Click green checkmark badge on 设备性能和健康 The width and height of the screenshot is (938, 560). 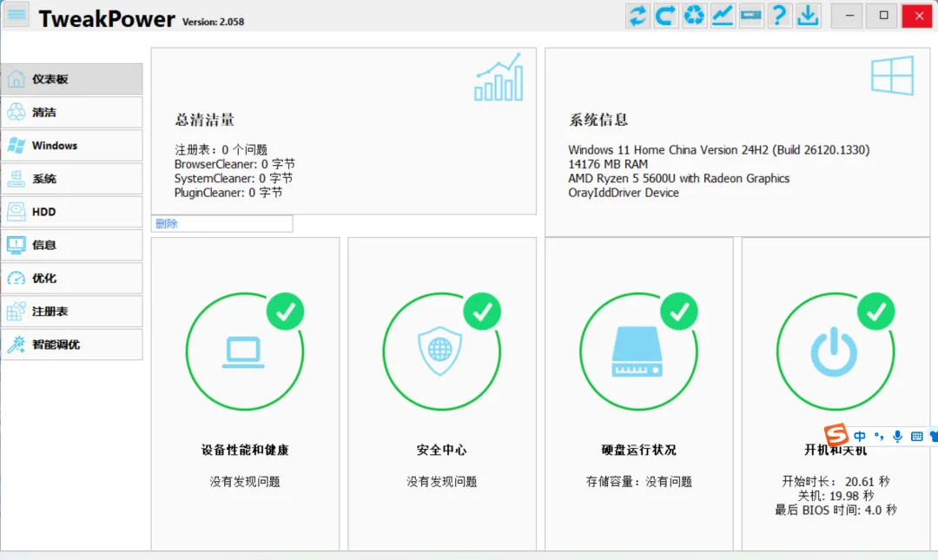(286, 311)
